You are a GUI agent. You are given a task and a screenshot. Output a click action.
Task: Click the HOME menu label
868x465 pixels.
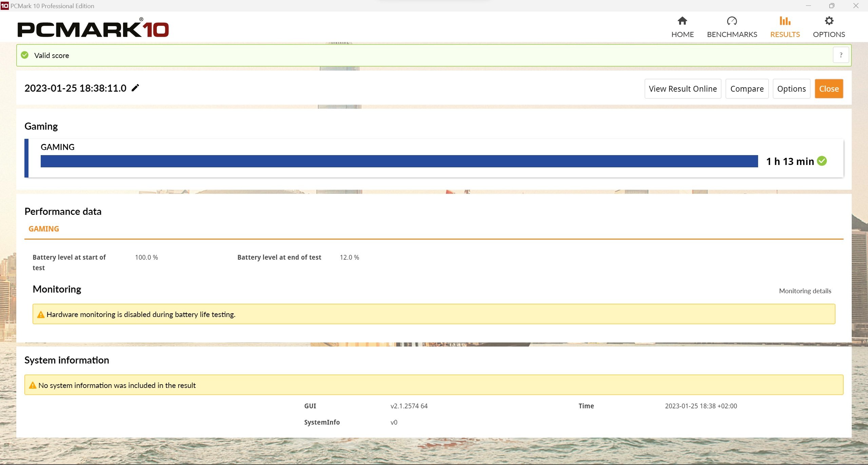[682, 34]
